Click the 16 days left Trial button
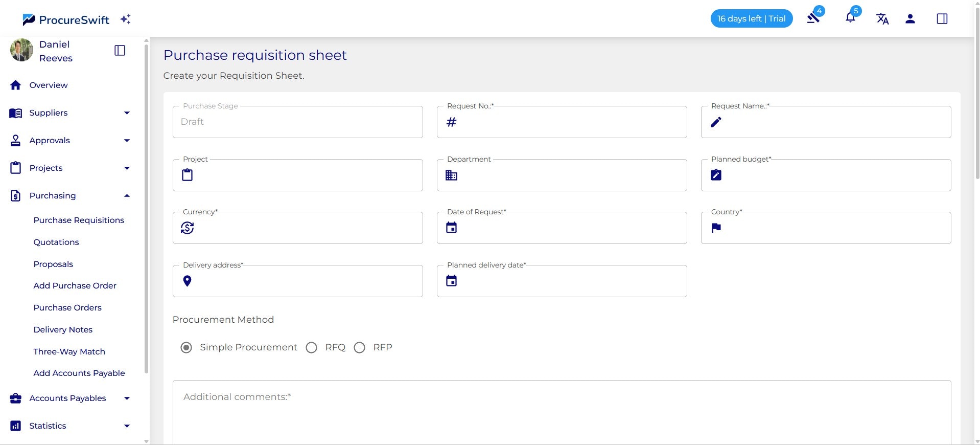Image resolution: width=980 pixels, height=445 pixels. 752,18
